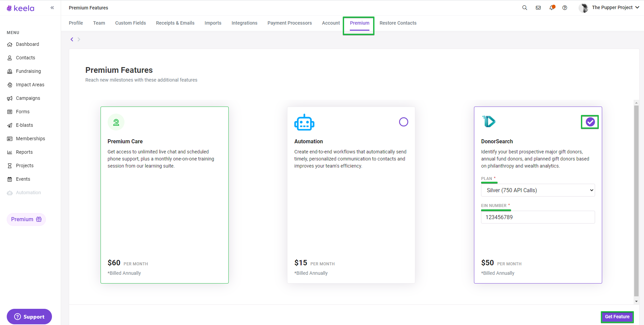The height and width of the screenshot is (325, 644).
Task: Collapse the sidebar with double-chevron icon
Action: click(52, 7)
